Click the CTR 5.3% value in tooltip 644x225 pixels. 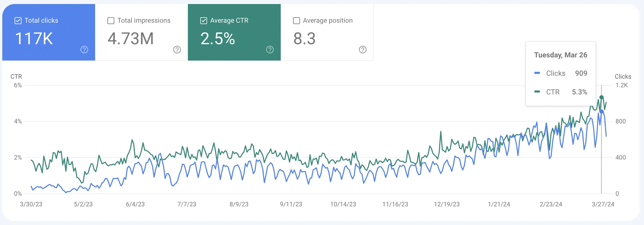(x=580, y=92)
